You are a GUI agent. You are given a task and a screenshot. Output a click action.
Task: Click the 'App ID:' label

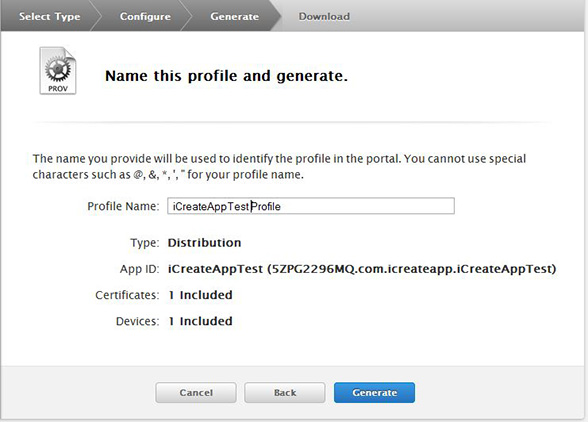(x=140, y=269)
